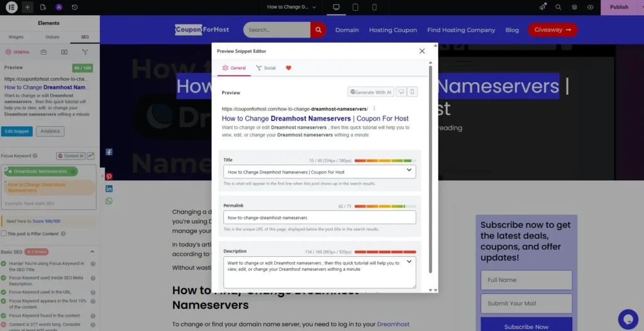Click the Permalink length indicator bar
The height and width of the screenshot is (331, 644).
(386, 206)
